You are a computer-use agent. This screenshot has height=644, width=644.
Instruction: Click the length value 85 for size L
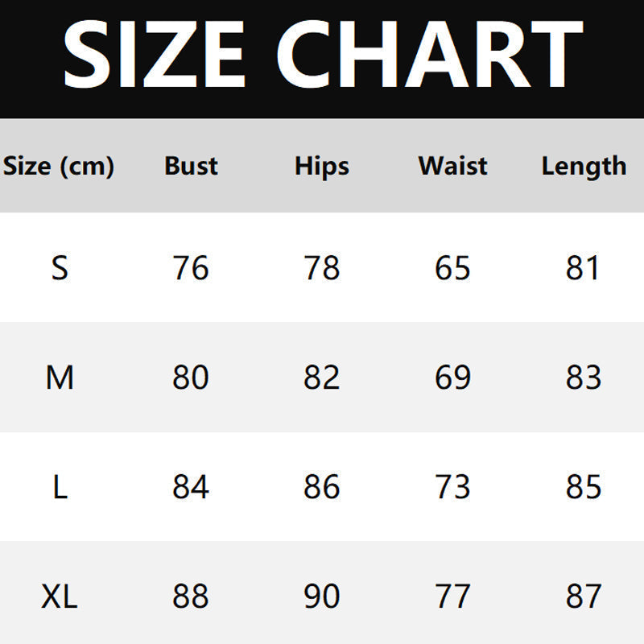pos(584,487)
